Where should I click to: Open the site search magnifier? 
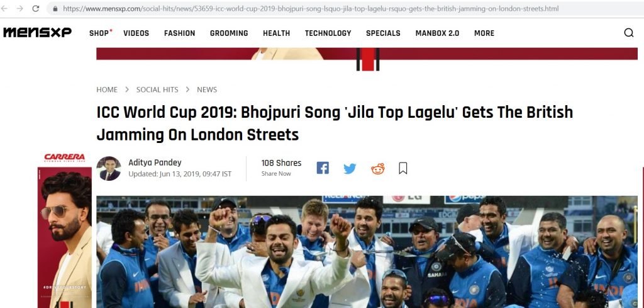[x=628, y=33]
